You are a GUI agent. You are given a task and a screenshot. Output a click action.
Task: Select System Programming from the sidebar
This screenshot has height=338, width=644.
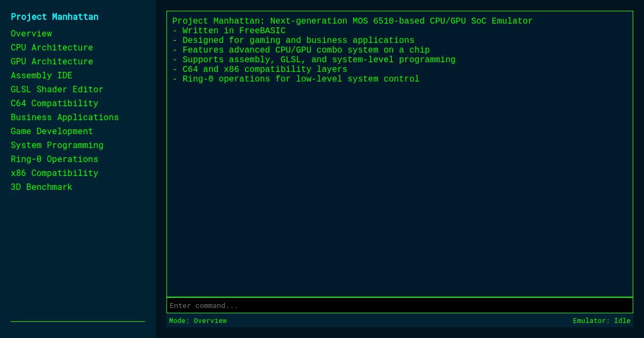click(56, 145)
